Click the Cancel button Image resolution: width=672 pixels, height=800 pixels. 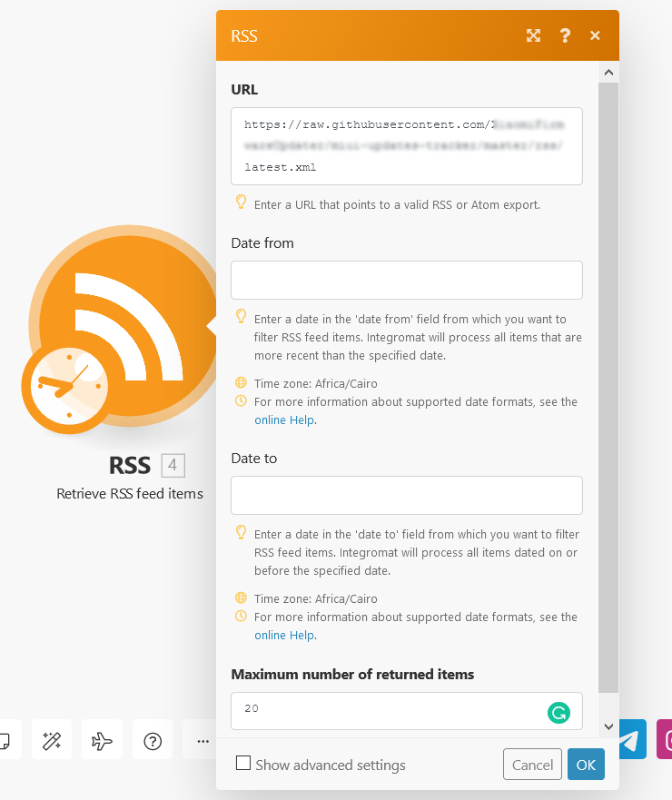pos(532,765)
